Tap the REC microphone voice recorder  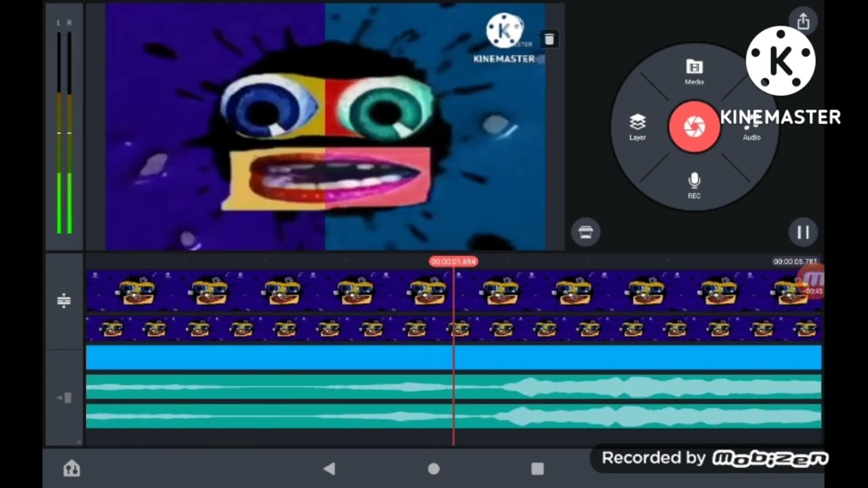[x=694, y=185]
